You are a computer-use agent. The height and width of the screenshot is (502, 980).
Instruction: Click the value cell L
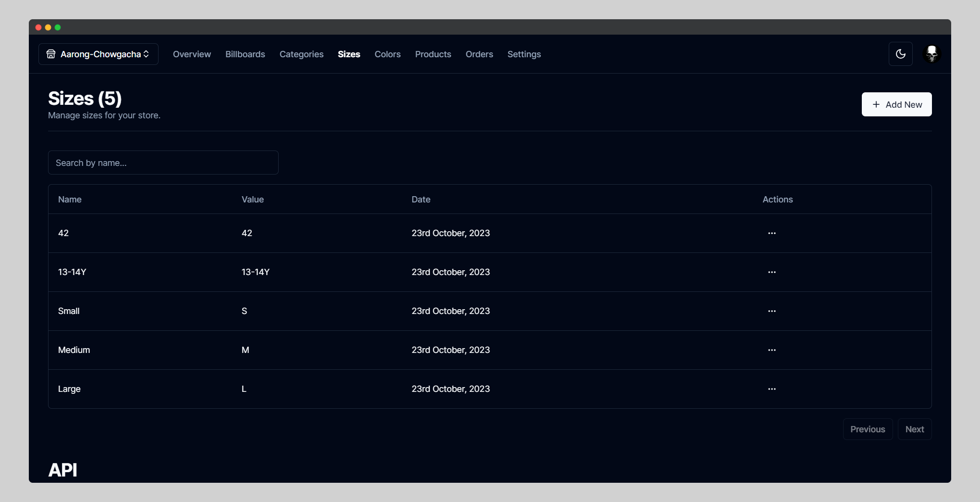click(244, 389)
